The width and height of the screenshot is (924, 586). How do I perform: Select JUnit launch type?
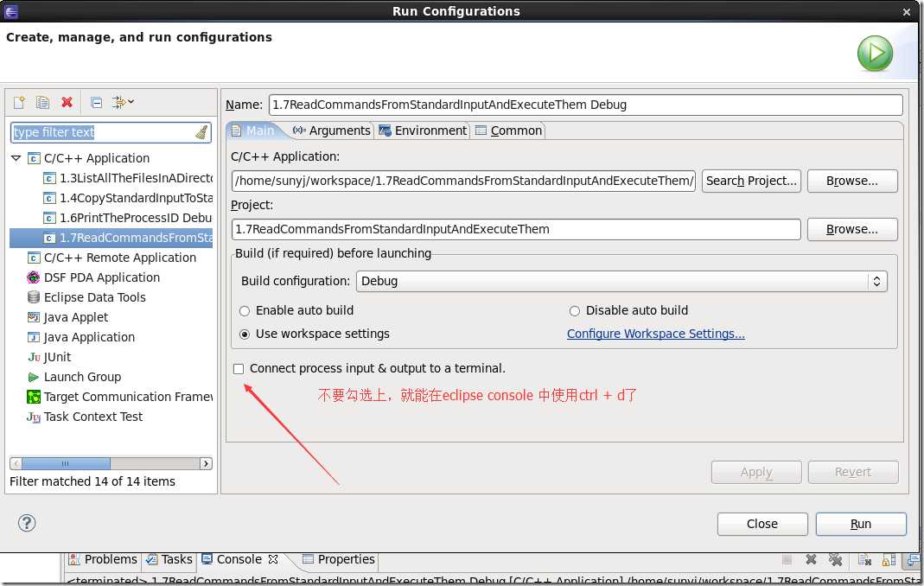click(x=49, y=357)
